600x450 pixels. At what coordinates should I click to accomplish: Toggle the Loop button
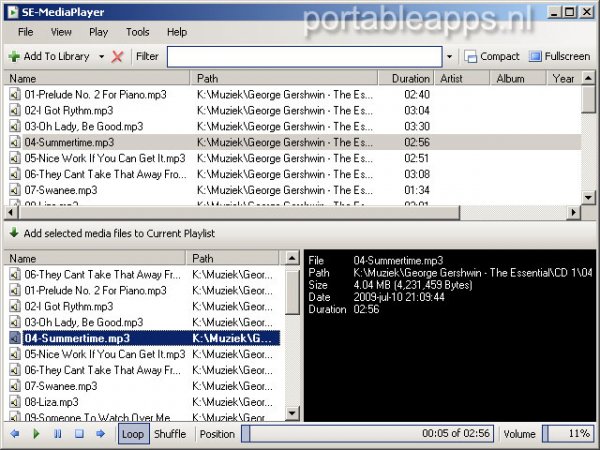tap(132, 434)
